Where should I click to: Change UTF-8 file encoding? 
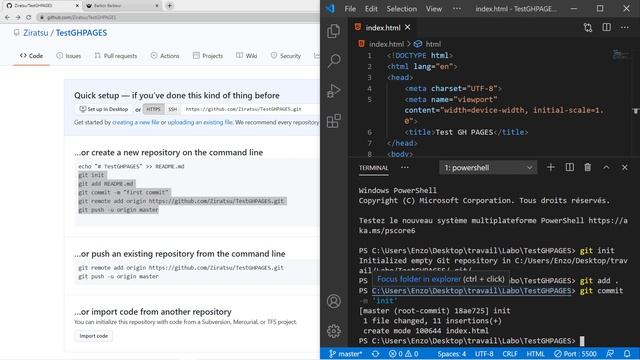pos(484,354)
